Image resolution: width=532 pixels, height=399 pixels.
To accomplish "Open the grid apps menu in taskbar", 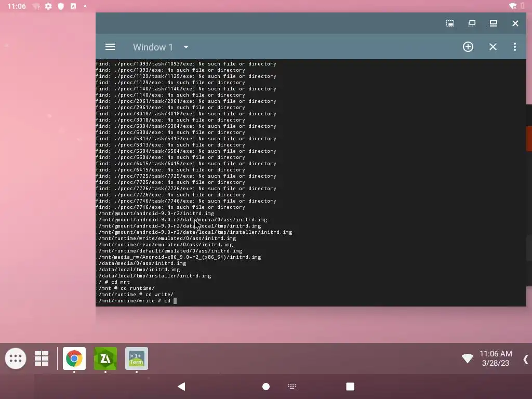I will 42,358.
